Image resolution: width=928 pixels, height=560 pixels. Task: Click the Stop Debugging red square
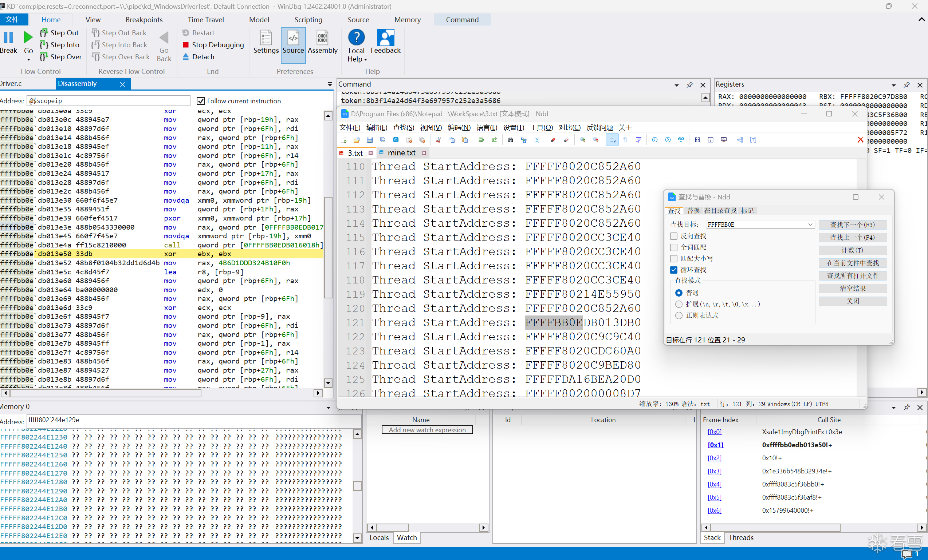(x=186, y=45)
